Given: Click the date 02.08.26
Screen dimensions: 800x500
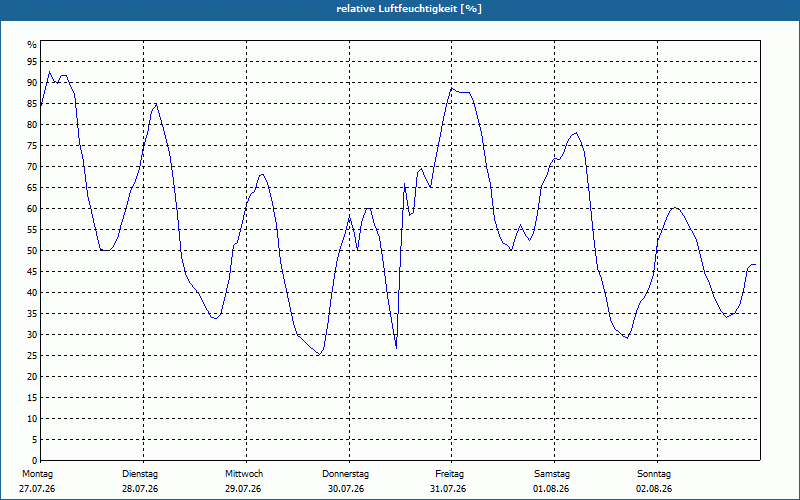Looking at the screenshot, I should point(654,489).
